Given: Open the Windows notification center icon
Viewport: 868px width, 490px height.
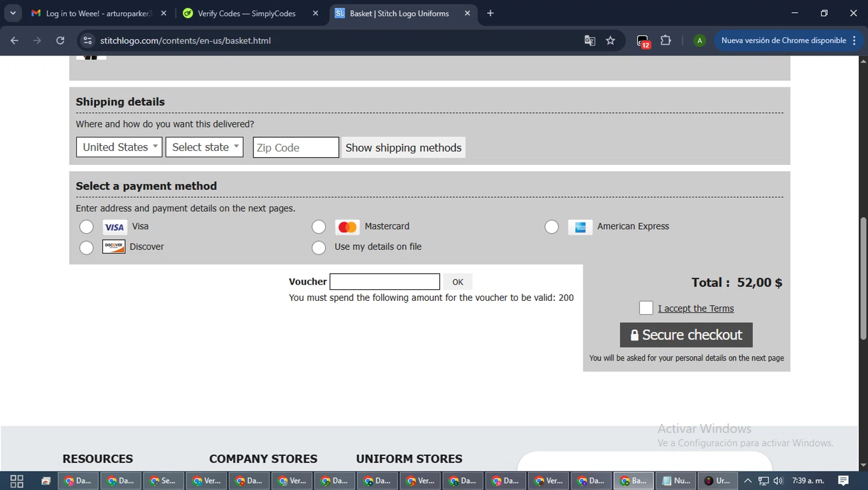Looking at the screenshot, I should [x=844, y=481].
